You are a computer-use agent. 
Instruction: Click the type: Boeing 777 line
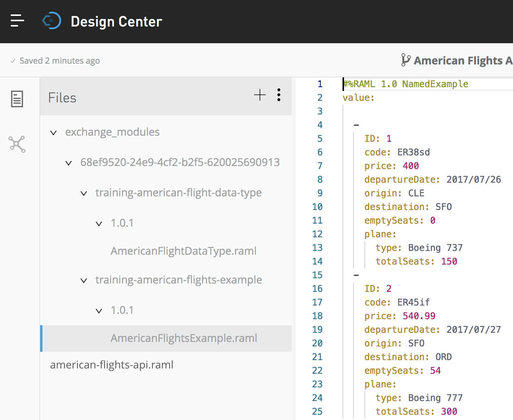419,398
